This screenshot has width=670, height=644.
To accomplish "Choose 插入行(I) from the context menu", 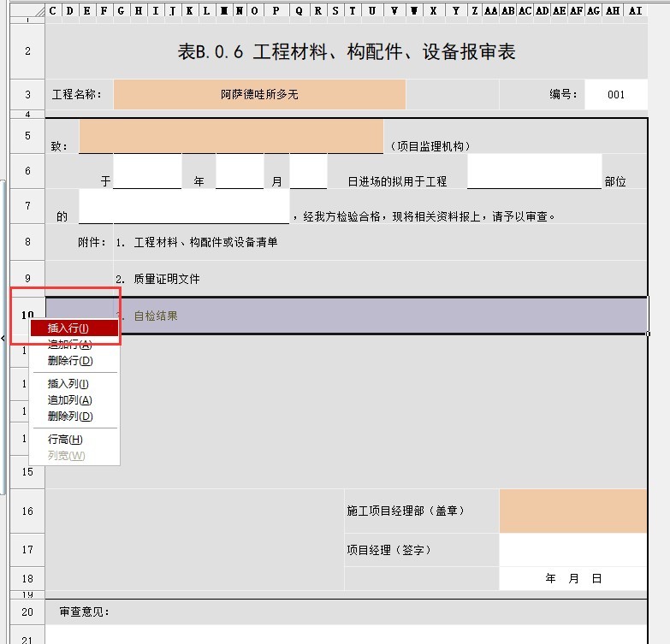I will [68, 328].
